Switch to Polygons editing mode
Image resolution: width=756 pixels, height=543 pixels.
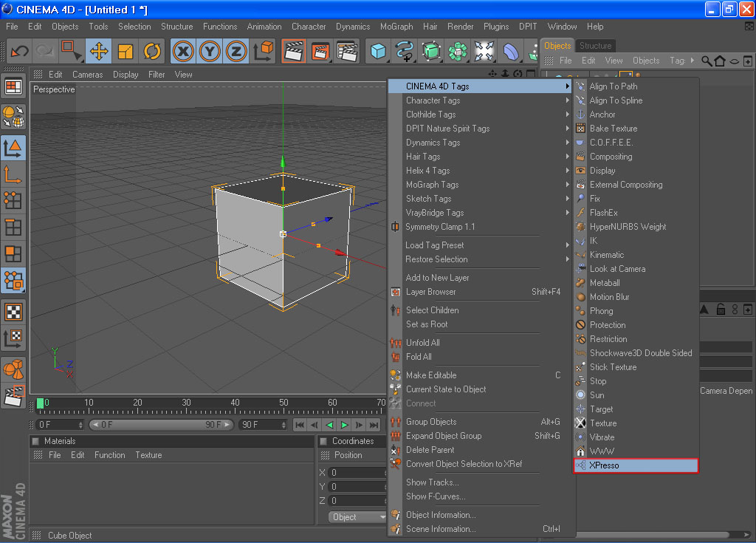pos(13,254)
